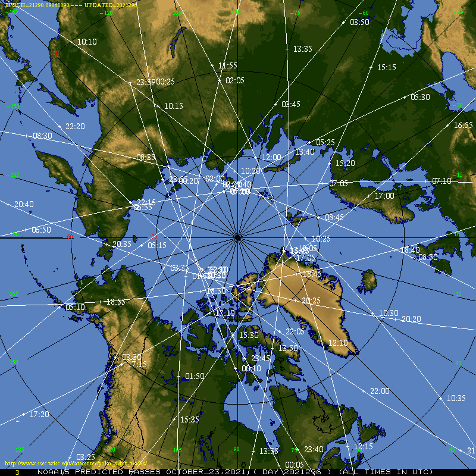Click the 20:35 time label
This screenshot has height=476, width=476.
click(x=122, y=244)
